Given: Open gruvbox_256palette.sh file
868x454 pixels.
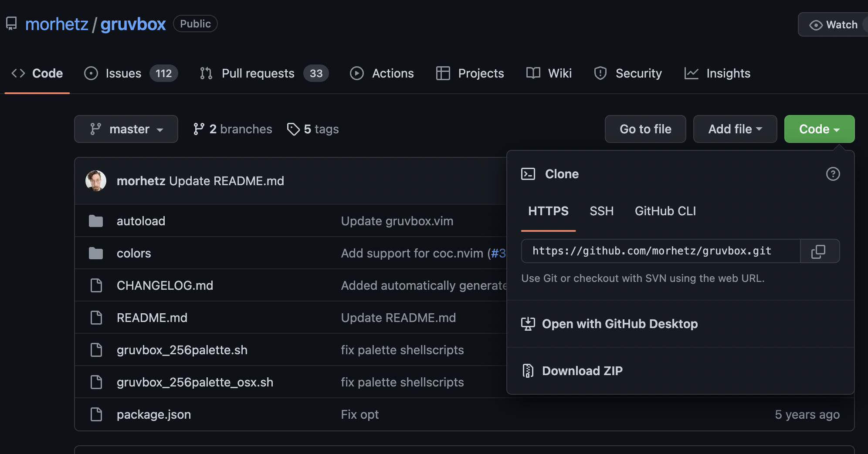Looking at the screenshot, I should coord(182,350).
